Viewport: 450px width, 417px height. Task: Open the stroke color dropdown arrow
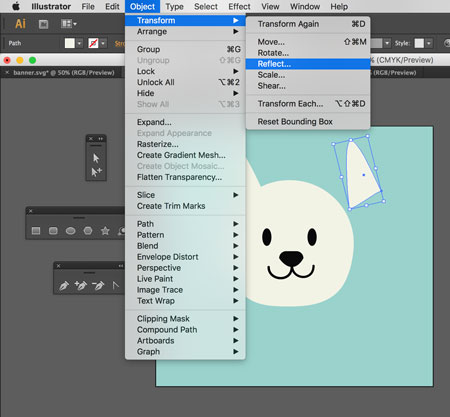click(x=103, y=43)
